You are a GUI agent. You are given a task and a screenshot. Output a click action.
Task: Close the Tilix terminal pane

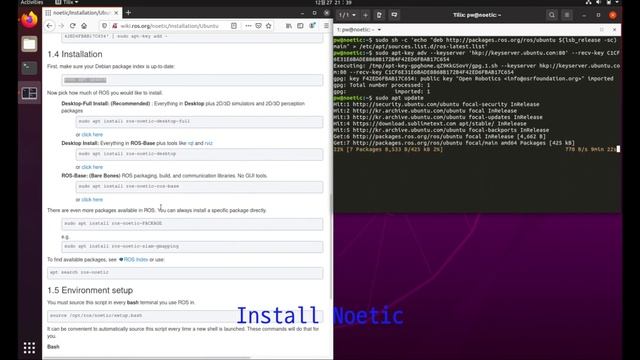615,30
